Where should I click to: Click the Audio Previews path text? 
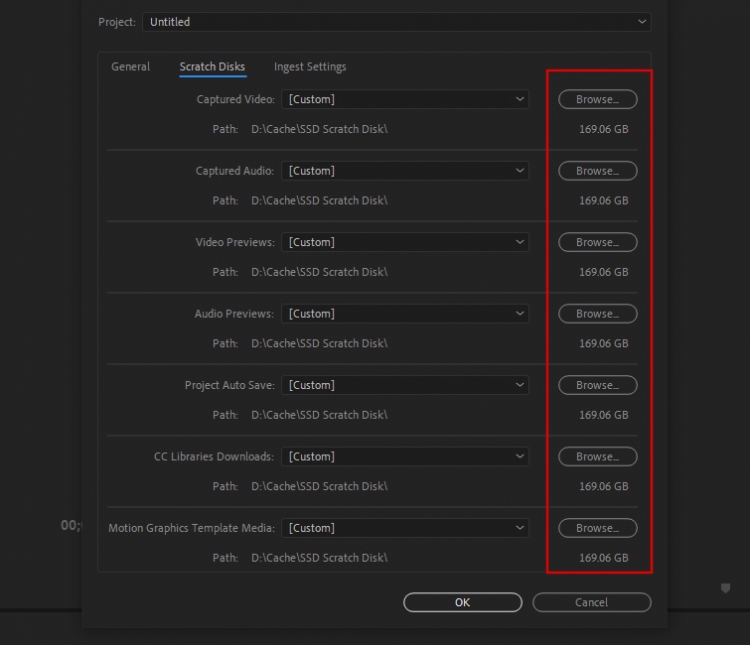pos(320,344)
